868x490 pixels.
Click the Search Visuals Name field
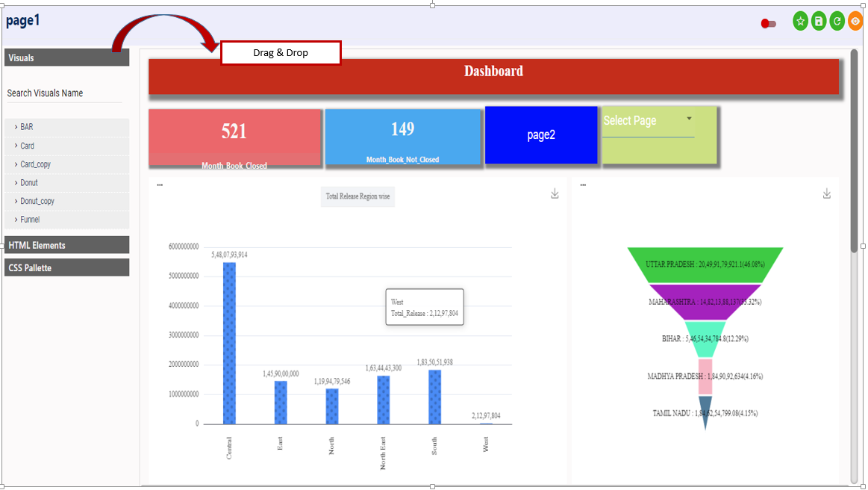click(x=64, y=93)
